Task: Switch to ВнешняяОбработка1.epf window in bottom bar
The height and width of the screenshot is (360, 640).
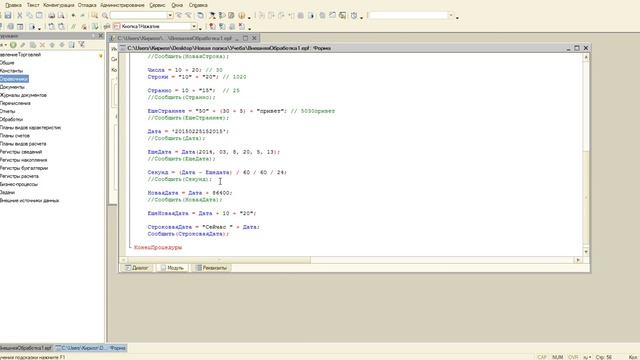Action: pyautogui.click(x=26, y=348)
